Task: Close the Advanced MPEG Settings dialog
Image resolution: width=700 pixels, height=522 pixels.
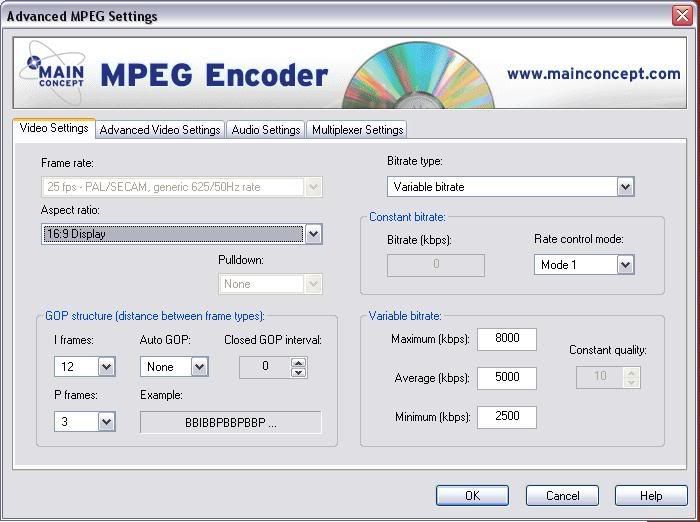Action: pyautogui.click(x=682, y=16)
